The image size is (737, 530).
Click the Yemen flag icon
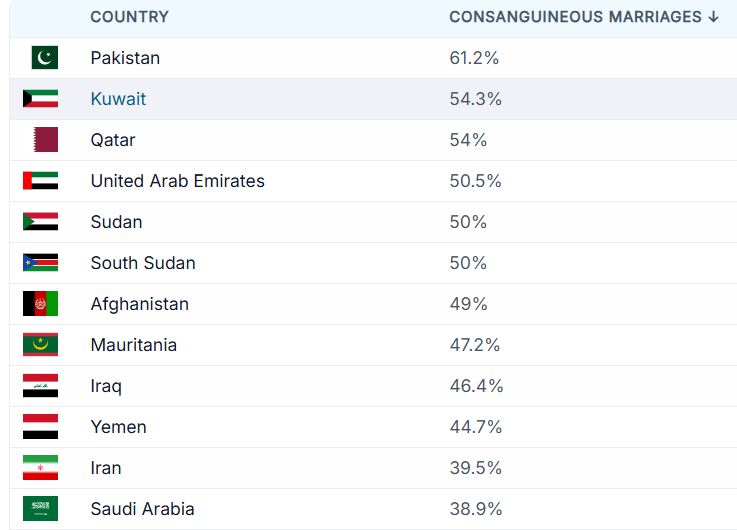(40, 427)
